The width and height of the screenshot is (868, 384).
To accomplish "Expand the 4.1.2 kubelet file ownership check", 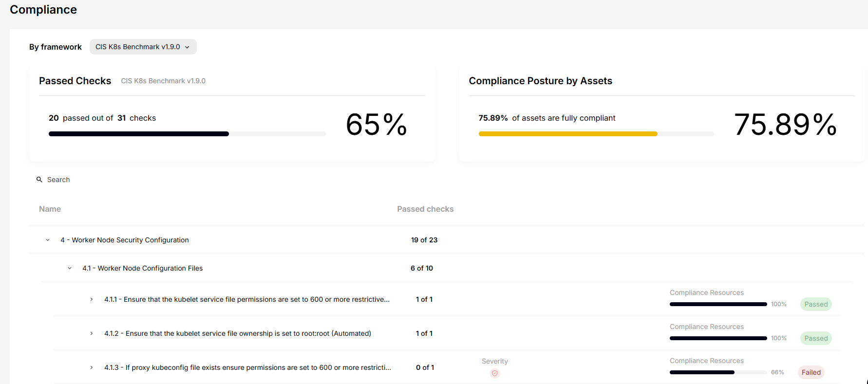I will (x=92, y=333).
